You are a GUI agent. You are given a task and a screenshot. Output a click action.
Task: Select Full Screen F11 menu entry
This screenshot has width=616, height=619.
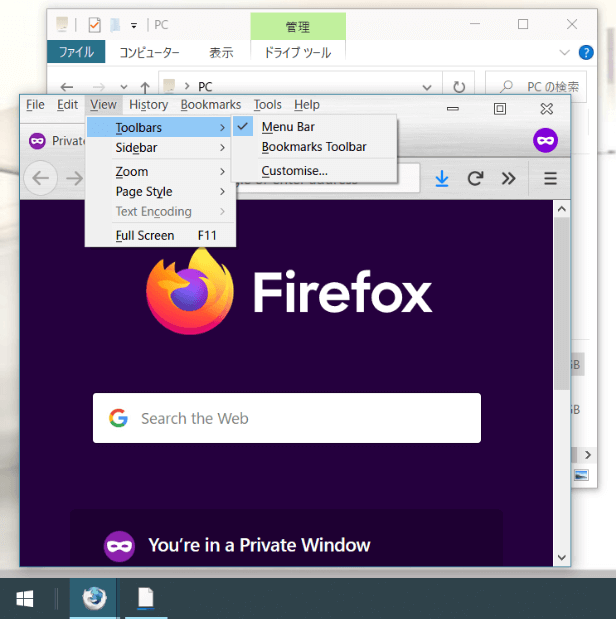(x=160, y=235)
